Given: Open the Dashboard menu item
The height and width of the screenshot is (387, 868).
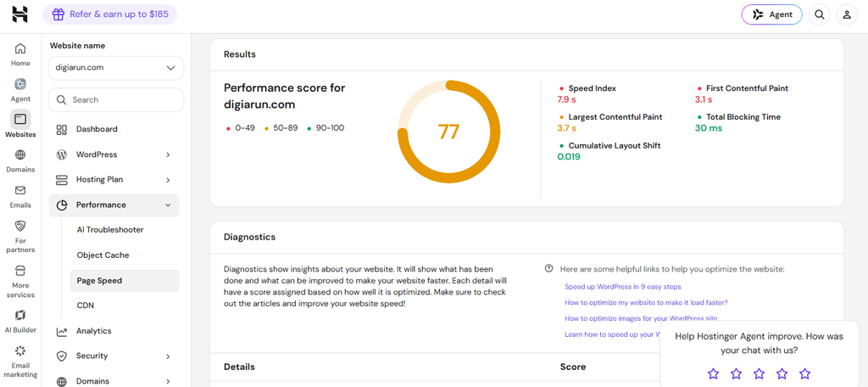Looking at the screenshot, I should 114,129.
